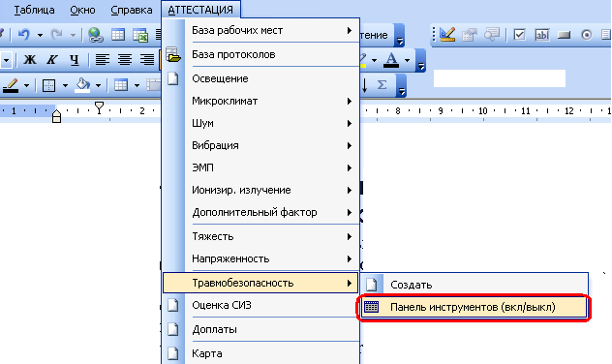Align text left via toolbar icon

pos(103,60)
